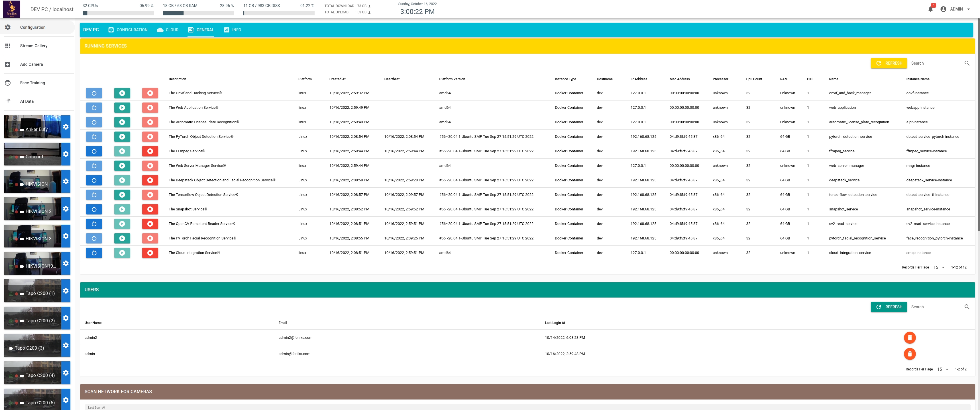
Task: Restart the Deepstack service
Action: (93, 181)
